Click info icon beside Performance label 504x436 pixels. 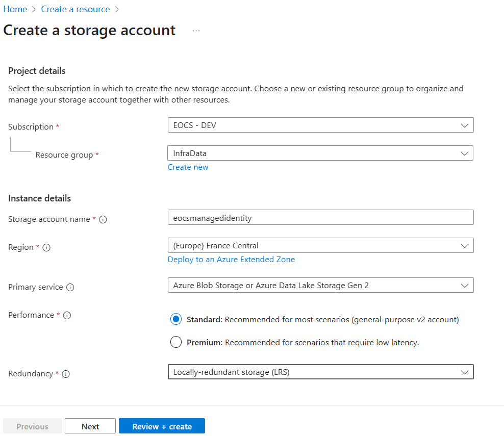pos(67,315)
